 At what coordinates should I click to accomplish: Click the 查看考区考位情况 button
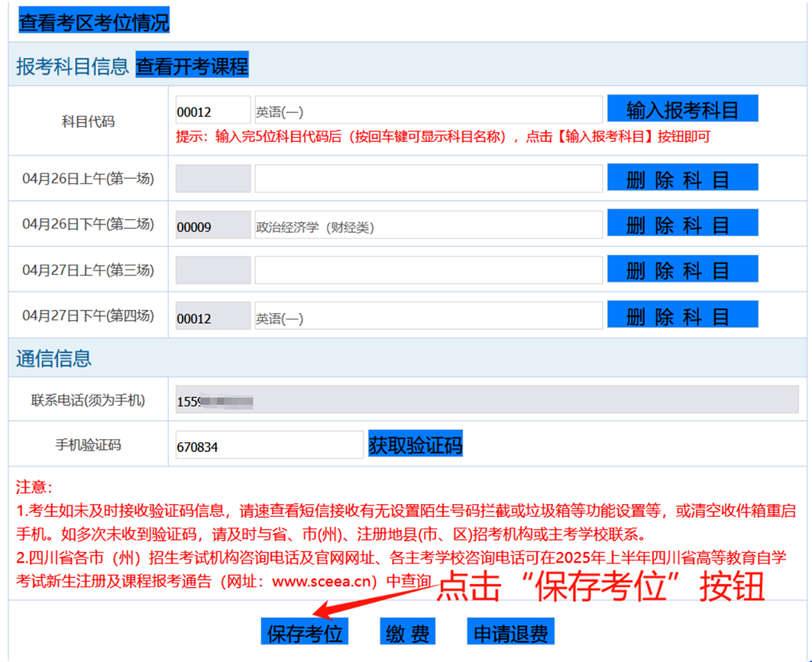(x=93, y=21)
